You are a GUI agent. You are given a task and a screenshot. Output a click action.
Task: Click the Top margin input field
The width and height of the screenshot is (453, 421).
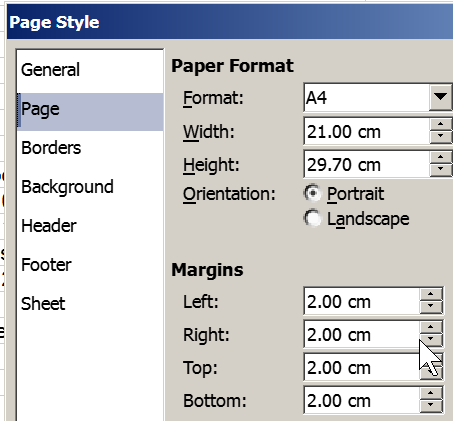(362, 368)
